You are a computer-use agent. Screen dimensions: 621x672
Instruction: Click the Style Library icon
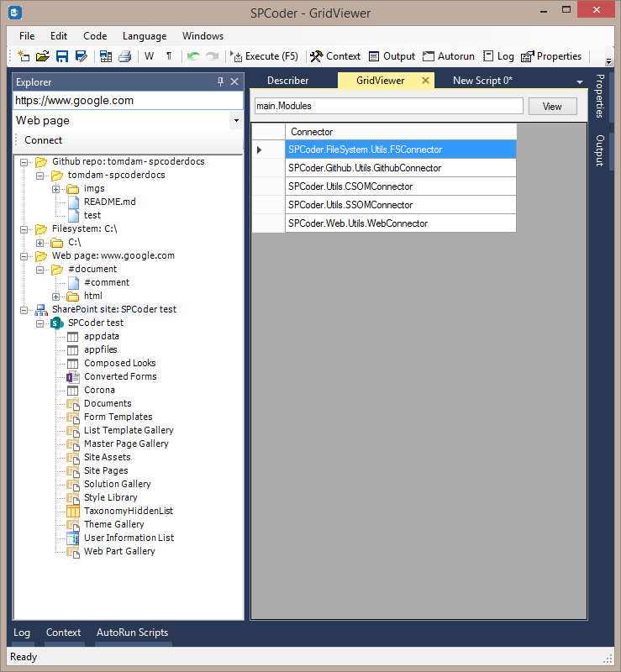click(73, 498)
